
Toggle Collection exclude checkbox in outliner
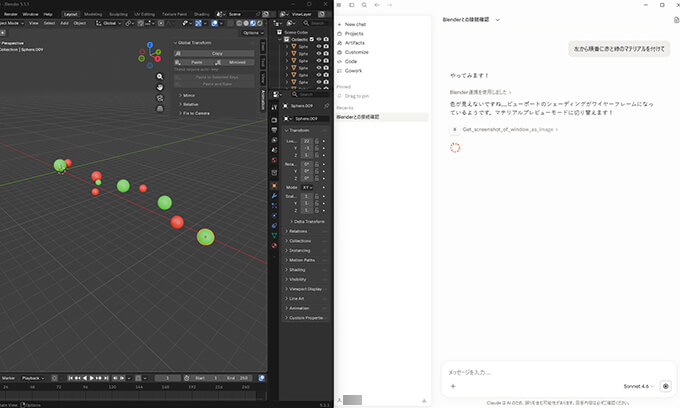click(311, 39)
